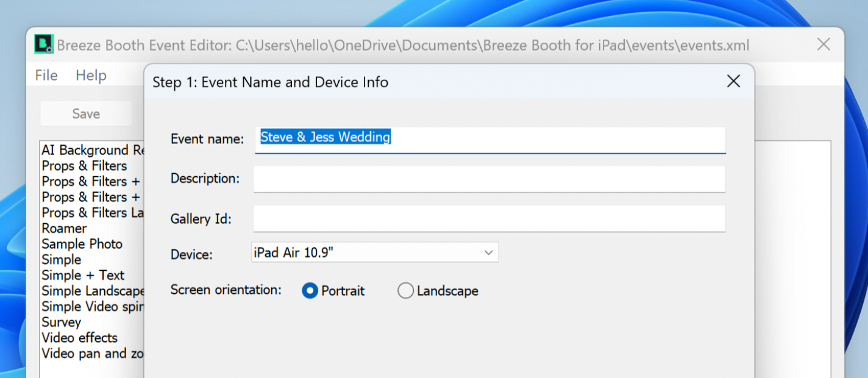Close the Breeze Booth Event Editor window
Screen dimensions: 868x378
pyautogui.click(x=824, y=45)
